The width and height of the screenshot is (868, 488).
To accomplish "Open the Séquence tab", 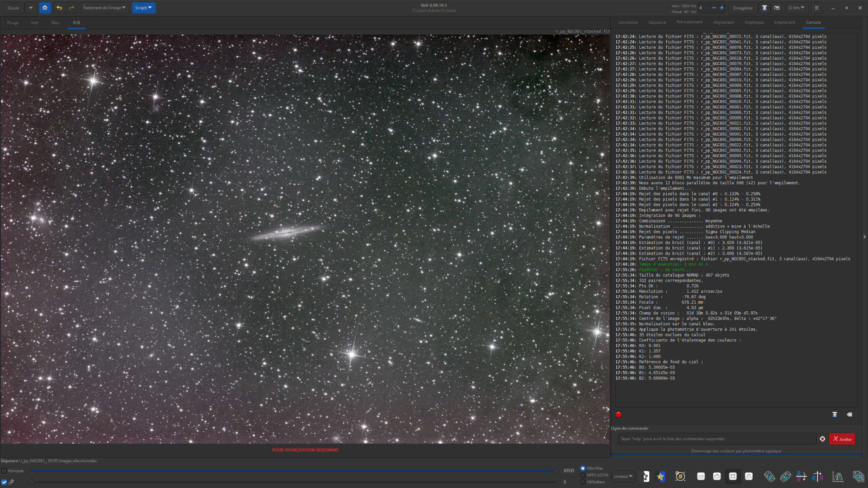I will pos(657,22).
